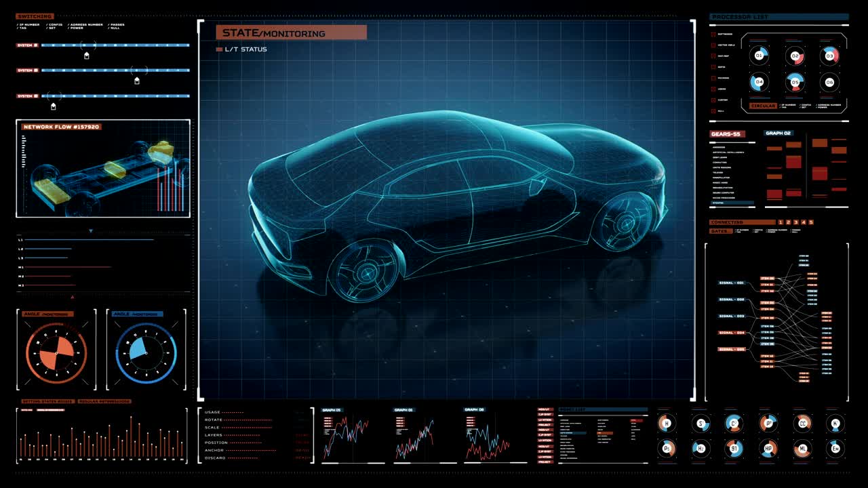Click the red L/T STATUS square icon
Viewport: 868px width, 488px height.
(x=218, y=49)
